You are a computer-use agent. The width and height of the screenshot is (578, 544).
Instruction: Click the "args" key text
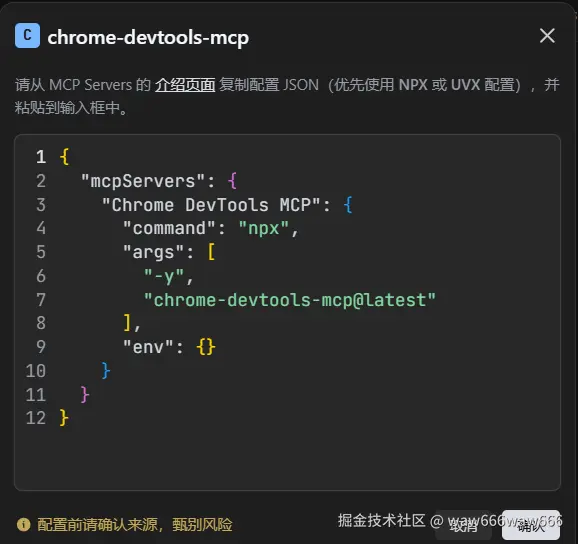click(153, 252)
